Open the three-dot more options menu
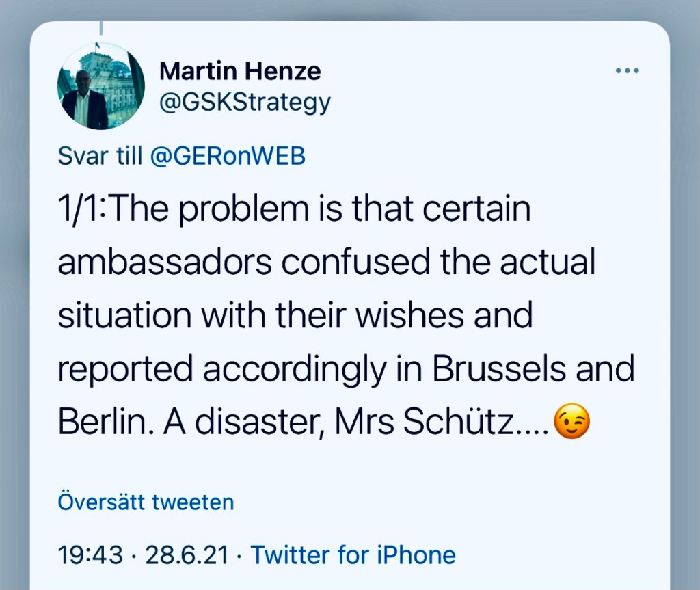700x590 pixels. pos(626,71)
